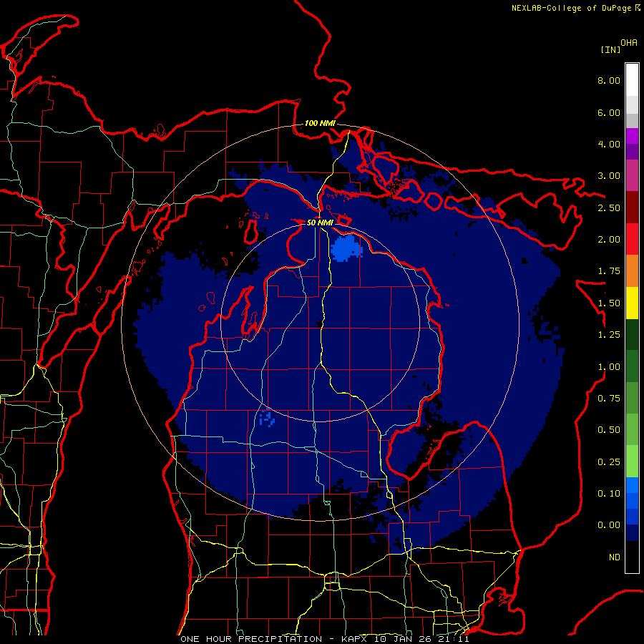Click the light blue precipitation patch near 50 NMI label
The width and height of the screenshot is (644, 644).
click(x=345, y=248)
